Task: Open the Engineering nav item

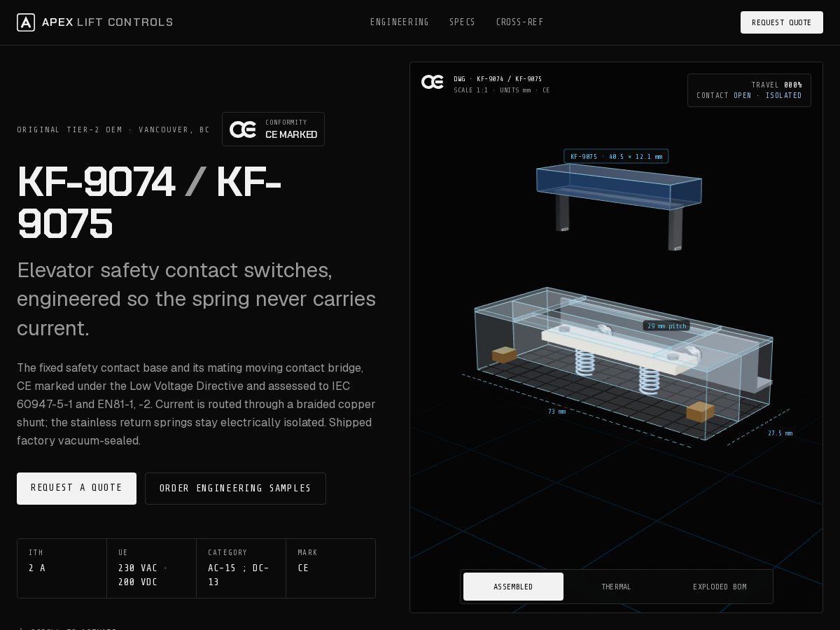Action: (x=399, y=22)
